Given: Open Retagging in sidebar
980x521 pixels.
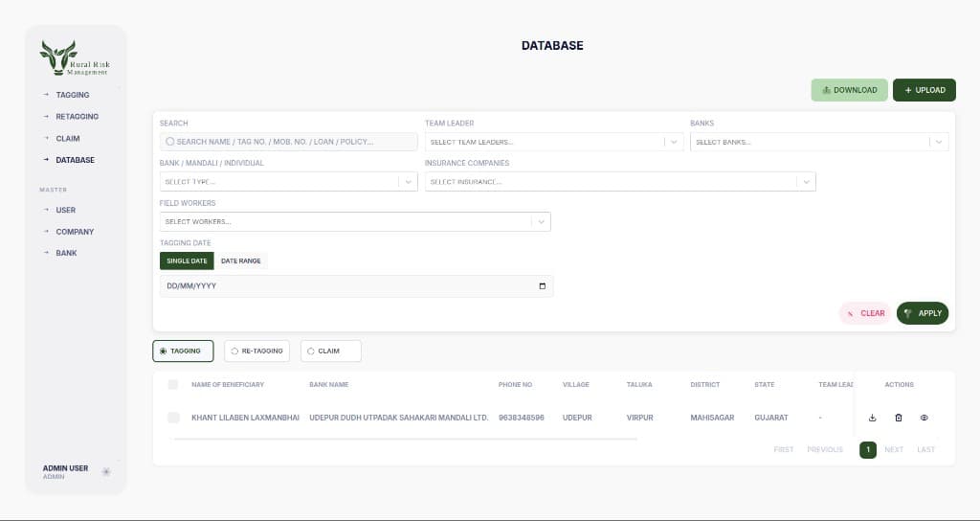Looking at the screenshot, I should [x=77, y=117].
